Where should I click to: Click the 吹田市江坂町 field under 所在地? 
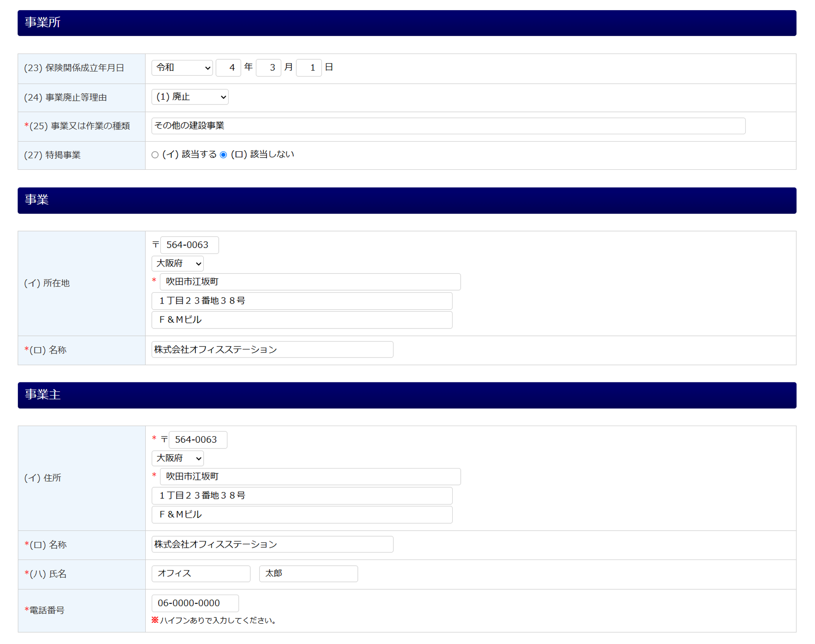pos(310,282)
